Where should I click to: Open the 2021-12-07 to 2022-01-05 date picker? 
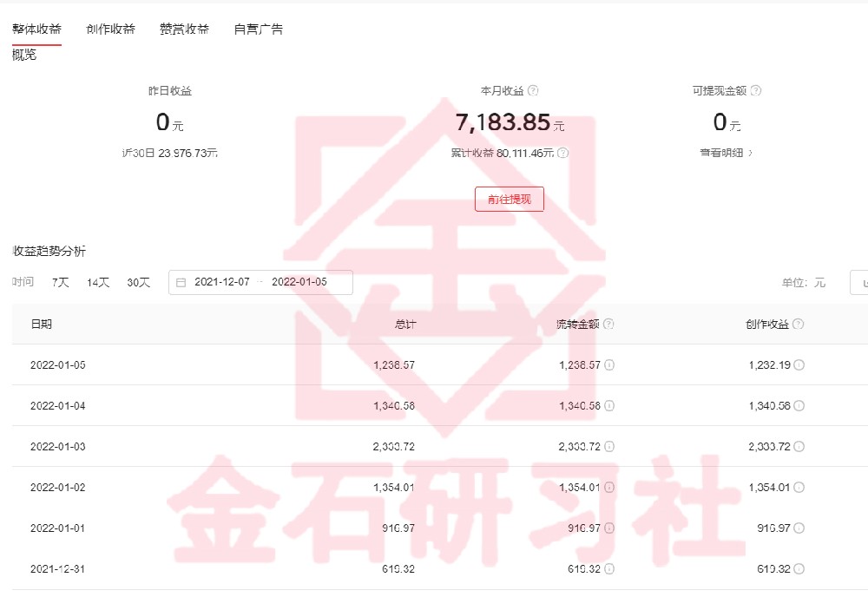tap(260, 282)
